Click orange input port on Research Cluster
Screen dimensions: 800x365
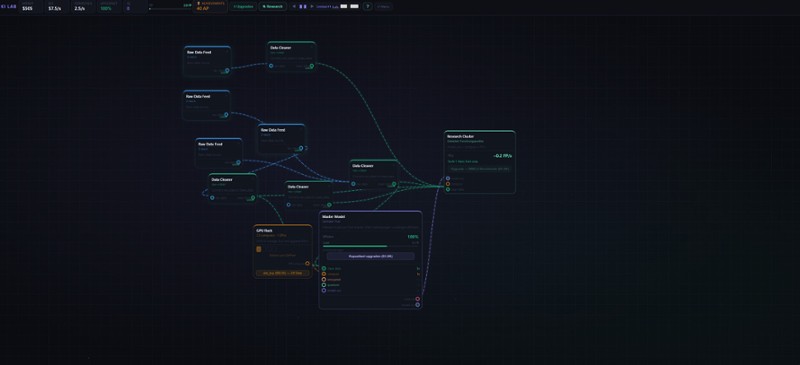[448, 184]
